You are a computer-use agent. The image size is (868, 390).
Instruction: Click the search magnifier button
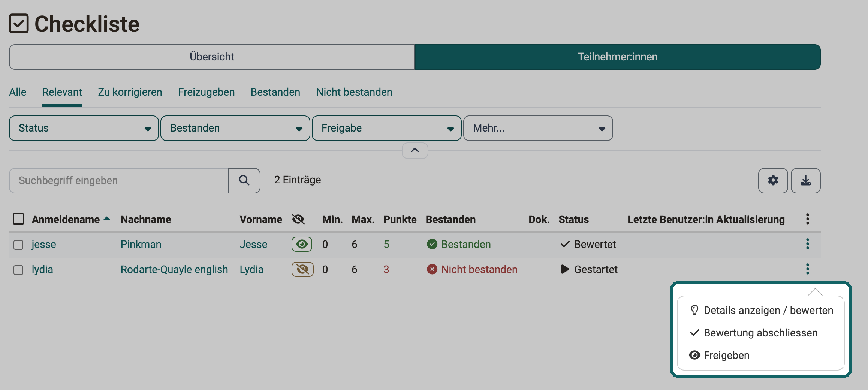coord(244,180)
